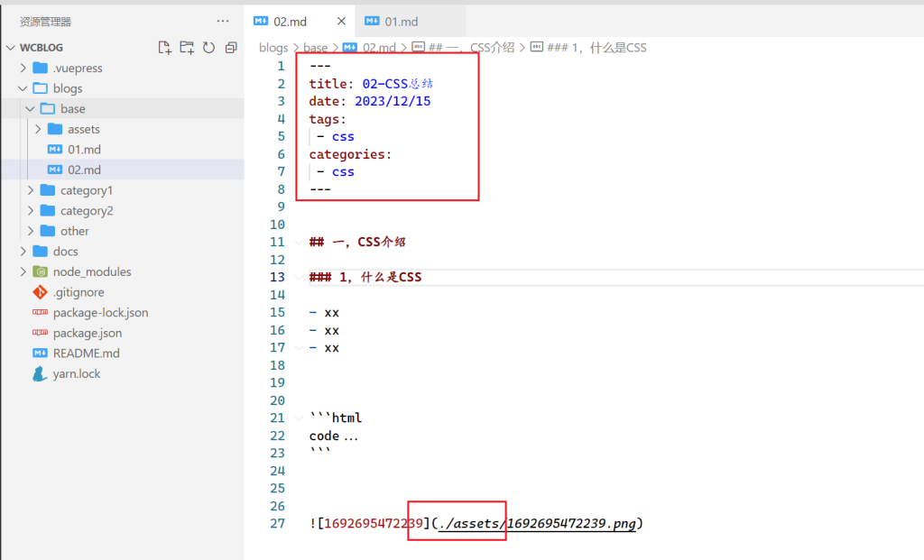The height and width of the screenshot is (560, 924).
Task: Click the 'categories:' line in frontmatter
Action: (350, 154)
